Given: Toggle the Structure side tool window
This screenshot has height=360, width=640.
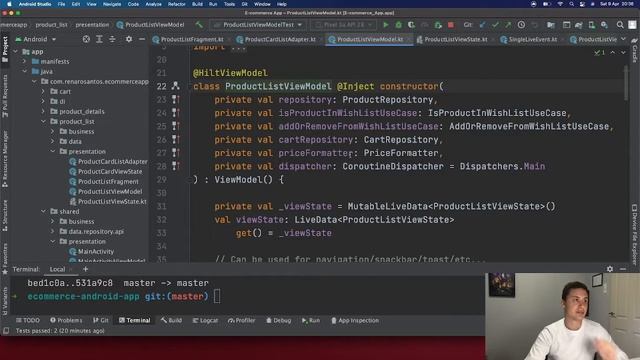Looking at the screenshot, I should pos(5,216).
